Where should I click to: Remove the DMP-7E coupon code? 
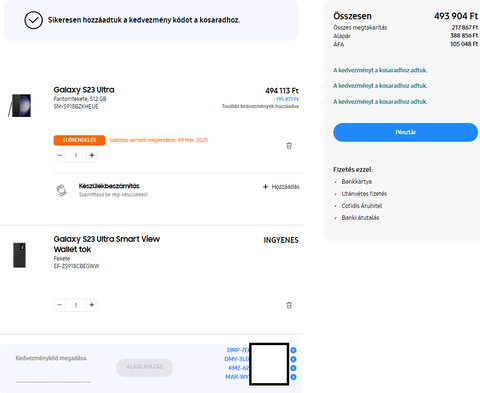tap(293, 350)
